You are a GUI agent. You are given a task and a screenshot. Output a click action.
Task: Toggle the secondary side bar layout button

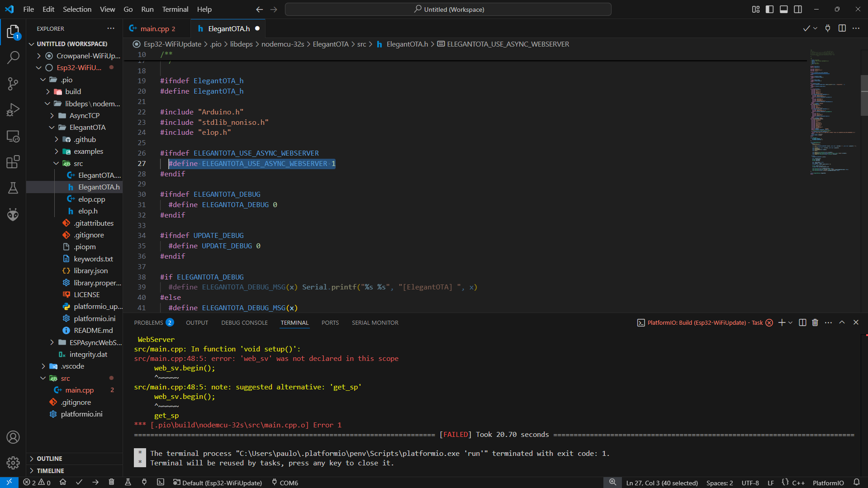pyautogui.click(x=798, y=9)
